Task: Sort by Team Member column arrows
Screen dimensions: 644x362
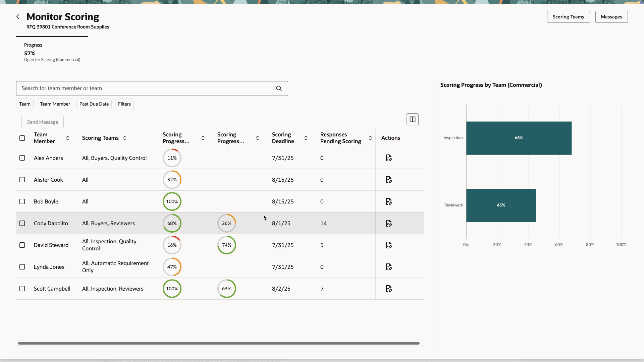Action: [x=68, y=138]
